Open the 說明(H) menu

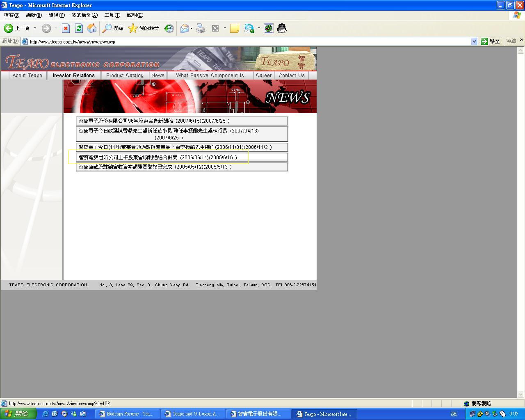(135, 15)
